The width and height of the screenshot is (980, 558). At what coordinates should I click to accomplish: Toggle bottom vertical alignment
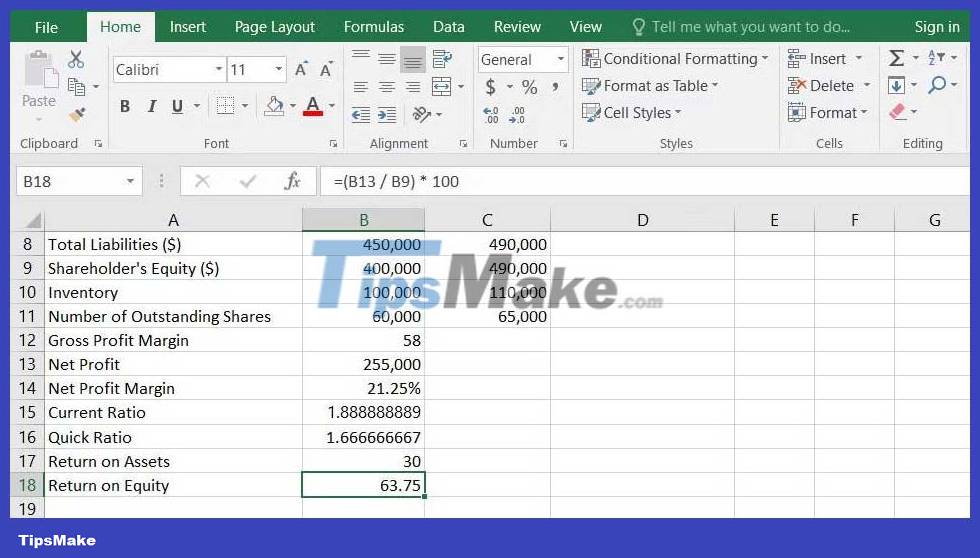click(413, 59)
